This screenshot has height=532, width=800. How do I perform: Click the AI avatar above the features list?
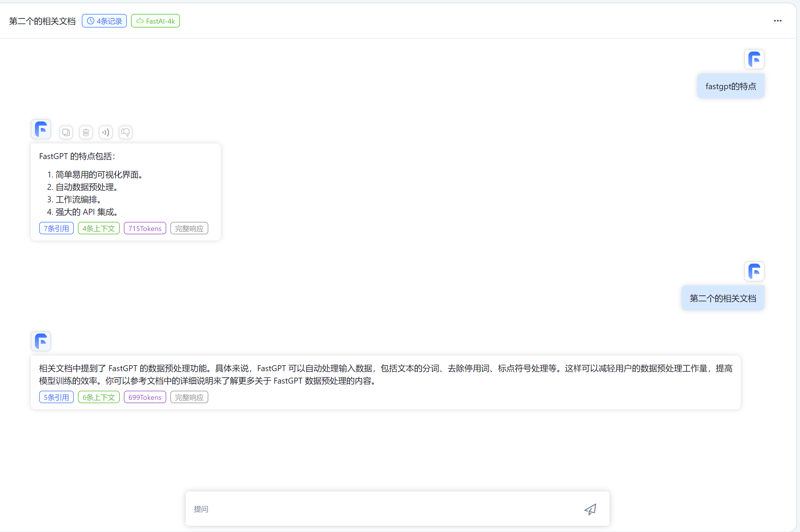[x=41, y=129]
